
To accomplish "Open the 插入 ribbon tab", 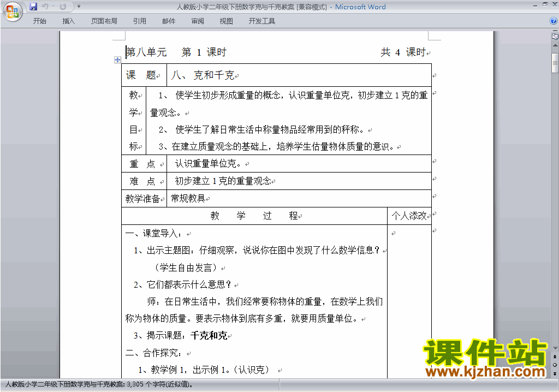I will pyautogui.click(x=68, y=21).
